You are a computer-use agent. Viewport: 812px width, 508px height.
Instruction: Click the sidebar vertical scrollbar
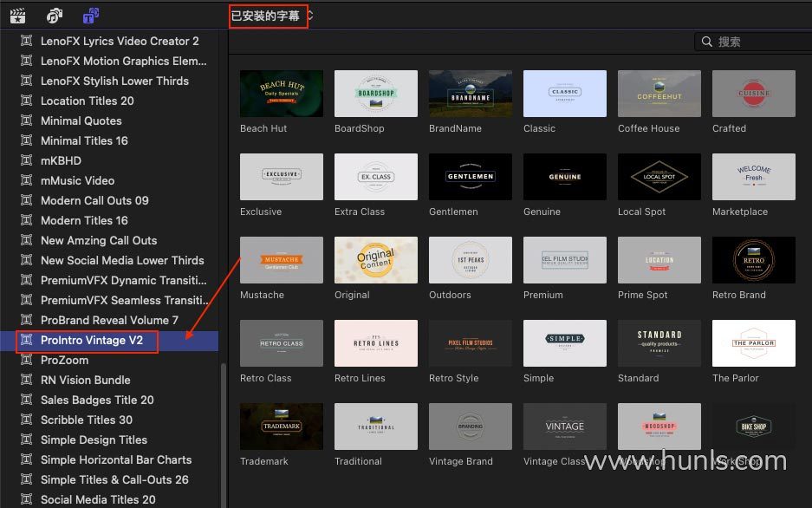224,435
